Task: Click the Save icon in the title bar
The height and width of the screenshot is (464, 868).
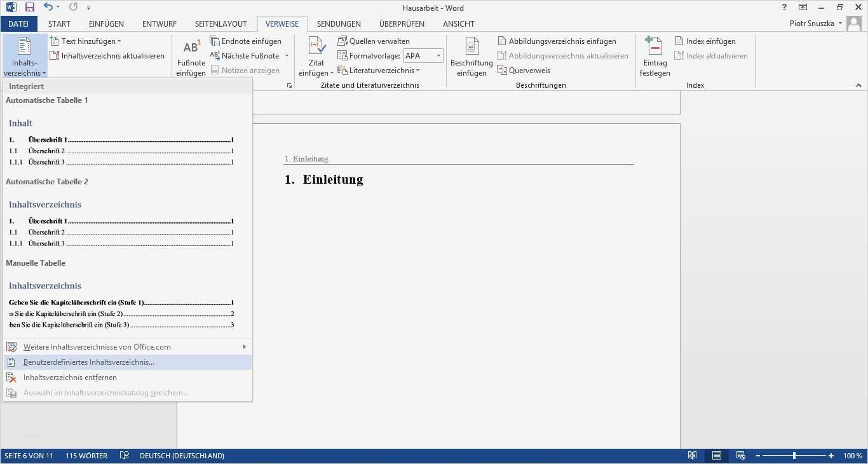Action: coord(29,8)
